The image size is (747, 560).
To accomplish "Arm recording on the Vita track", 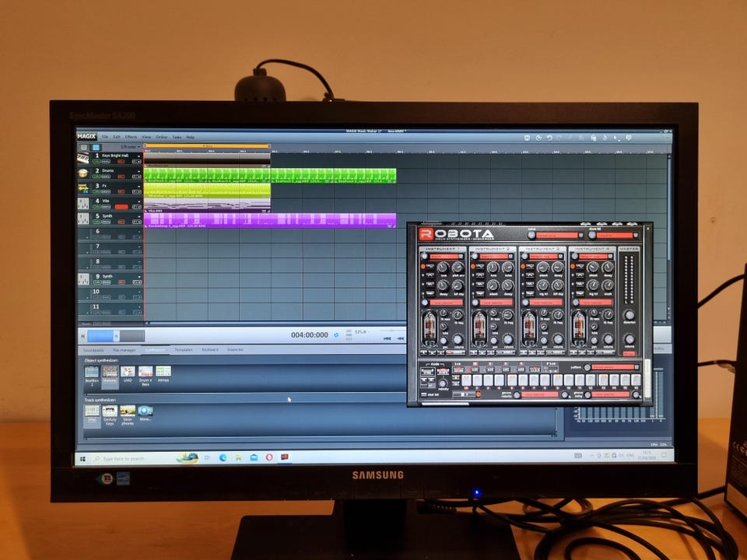I will coord(121,207).
